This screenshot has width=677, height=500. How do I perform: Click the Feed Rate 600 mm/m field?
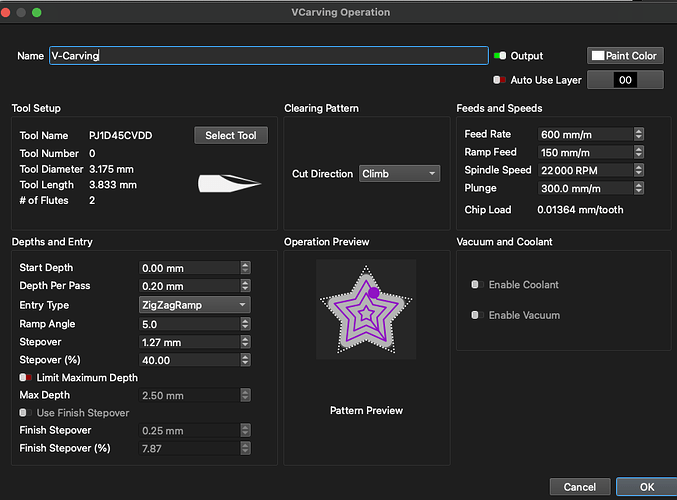[585, 134]
